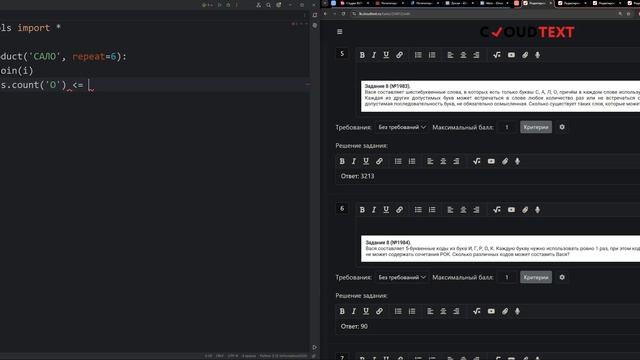Viewport: 640px width, 360px height.
Task: Insert formula in task 6 solution toolbar
Action: [x=477, y=311]
